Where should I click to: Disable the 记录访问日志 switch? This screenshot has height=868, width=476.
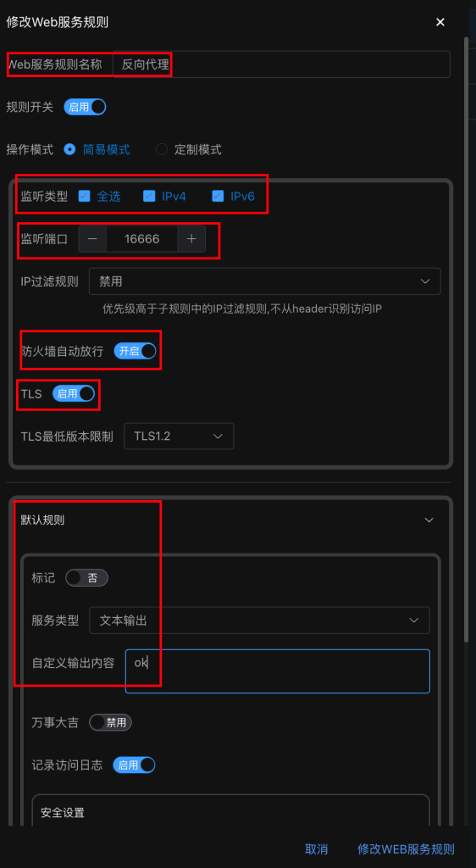coord(135,765)
